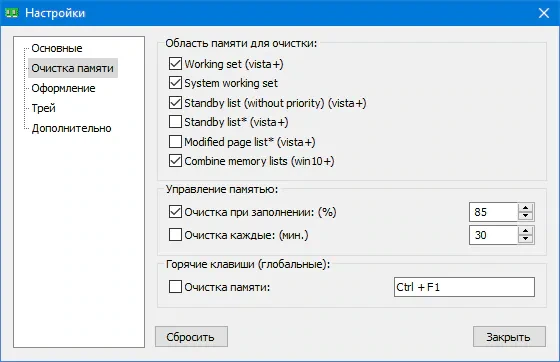Enable hotkey Очистка памяти checkbox
560x362 pixels.
(x=175, y=287)
